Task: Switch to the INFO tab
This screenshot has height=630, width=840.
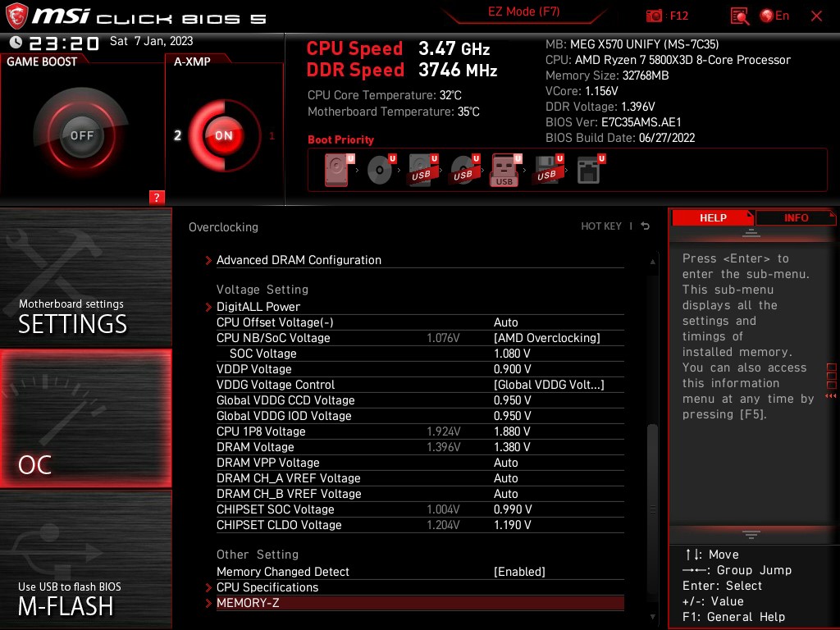Action: coord(794,217)
